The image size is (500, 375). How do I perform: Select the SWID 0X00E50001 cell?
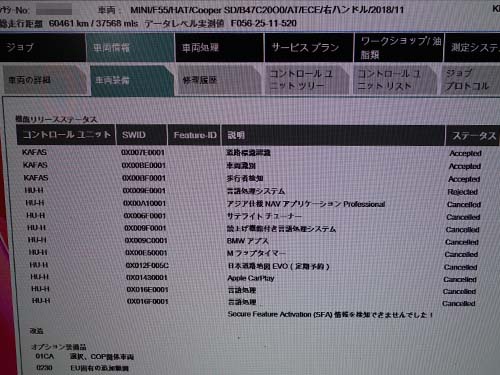click(x=146, y=253)
